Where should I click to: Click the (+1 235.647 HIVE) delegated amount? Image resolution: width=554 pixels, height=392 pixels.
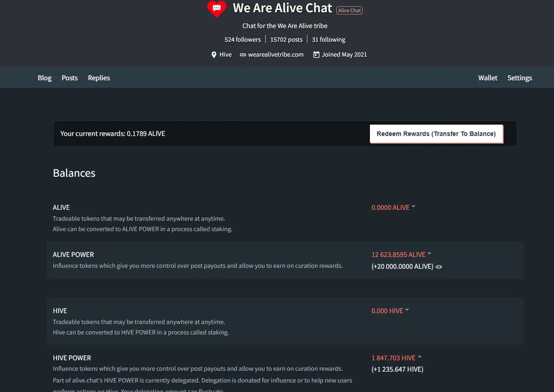398,369
